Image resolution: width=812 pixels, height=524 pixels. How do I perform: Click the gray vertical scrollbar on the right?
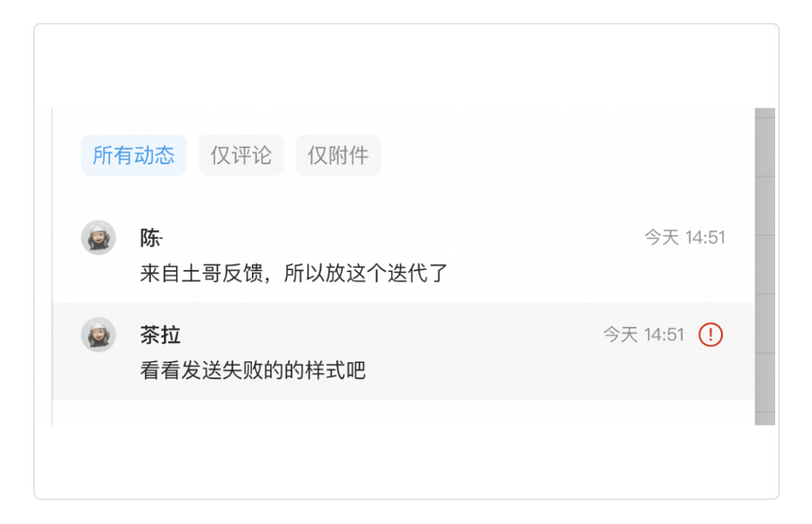coord(765,267)
